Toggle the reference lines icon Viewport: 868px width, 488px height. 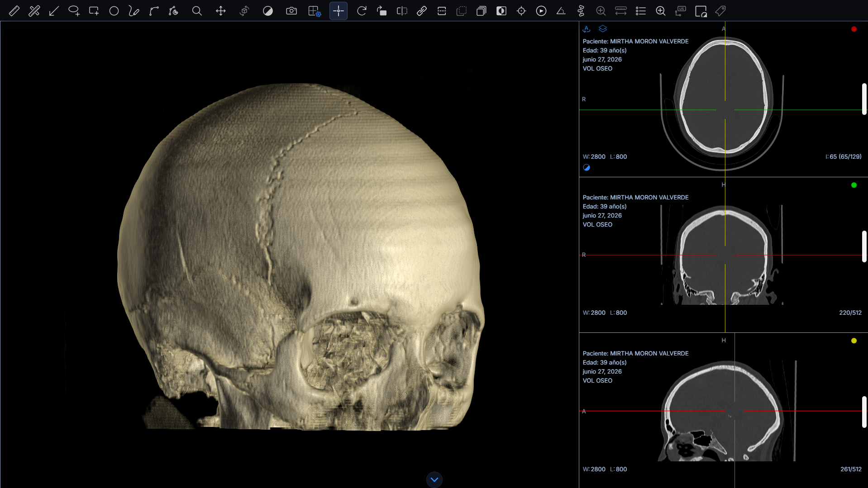tap(442, 11)
